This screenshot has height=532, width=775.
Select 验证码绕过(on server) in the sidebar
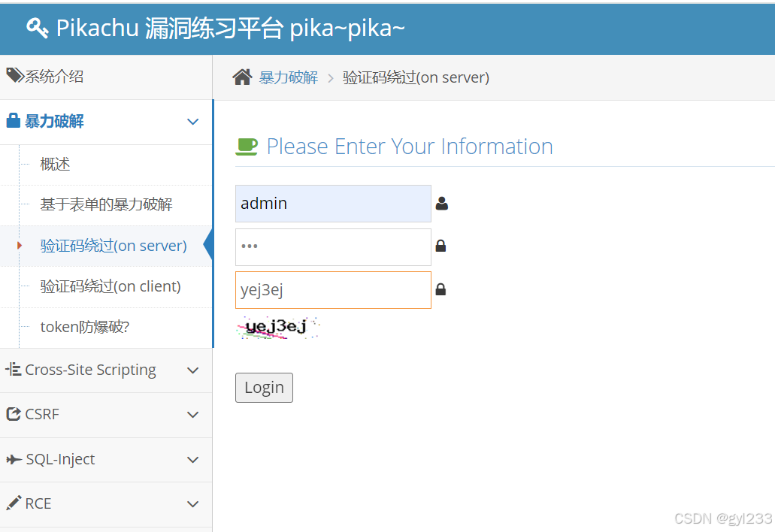(x=114, y=246)
